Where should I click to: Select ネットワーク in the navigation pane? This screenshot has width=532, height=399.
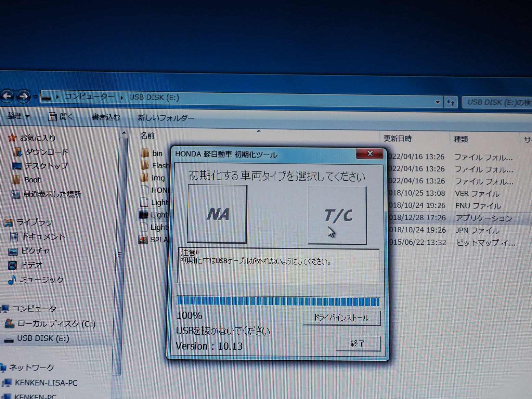tap(31, 368)
